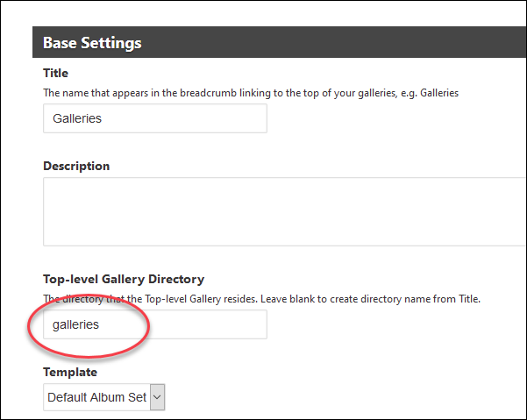The image size is (527, 420).
Task: Click the lower-left corner of Description box
Action: click(x=53, y=237)
